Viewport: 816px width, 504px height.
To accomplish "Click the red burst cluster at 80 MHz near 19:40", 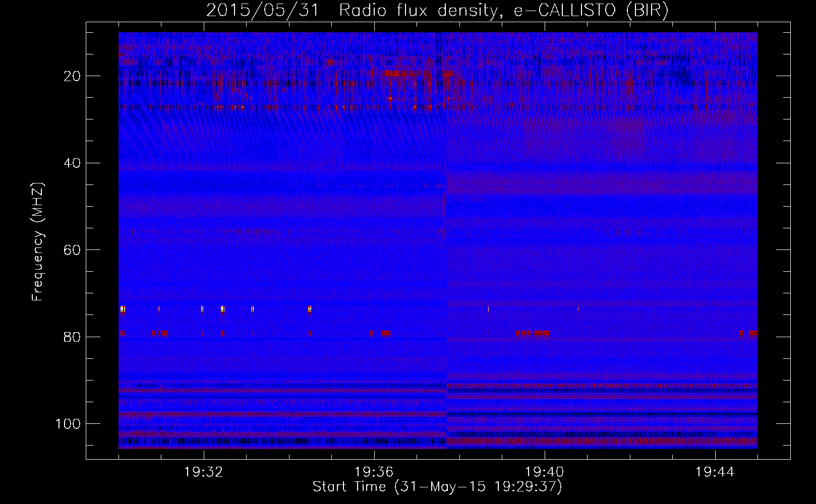I will point(533,333).
